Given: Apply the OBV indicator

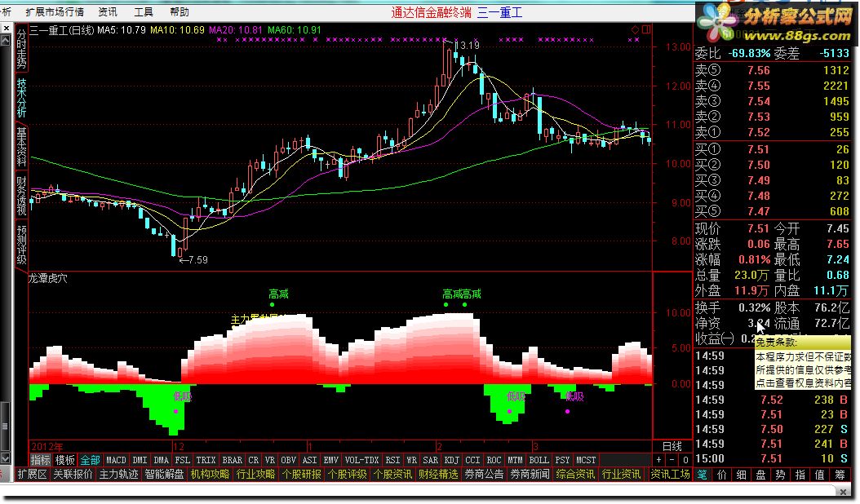Looking at the screenshot, I should (x=289, y=460).
